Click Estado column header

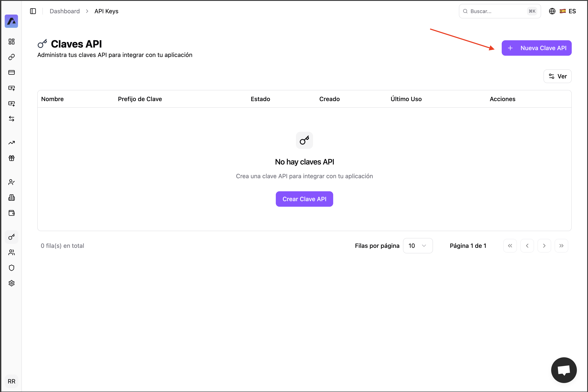260,99
